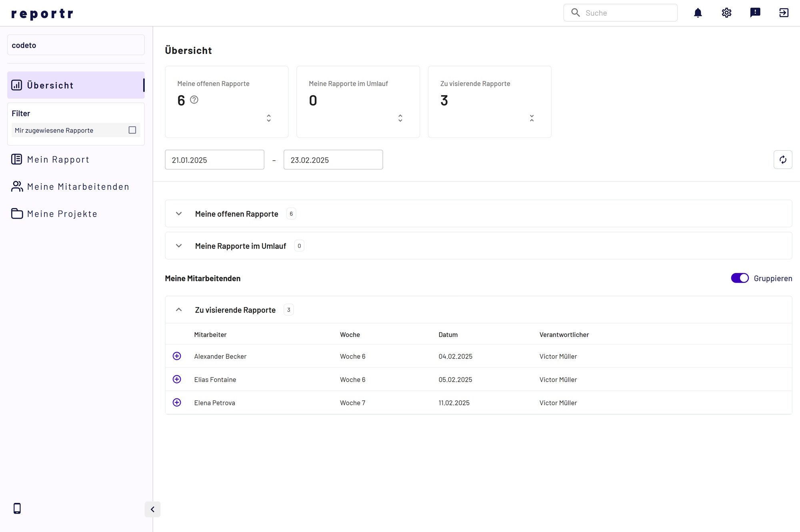Open Mein Rapport in sidebar
The image size is (800, 532).
click(76, 159)
